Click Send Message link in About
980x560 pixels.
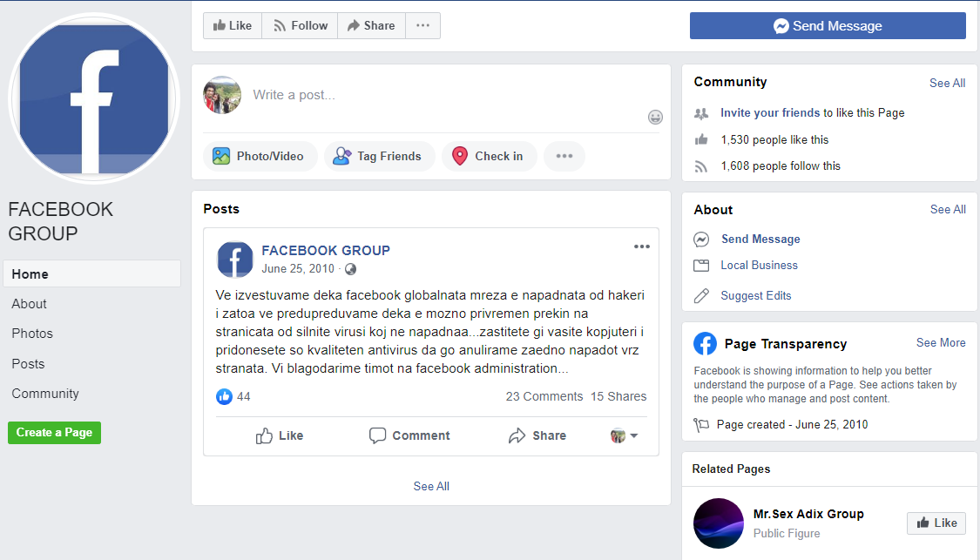[760, 239]
